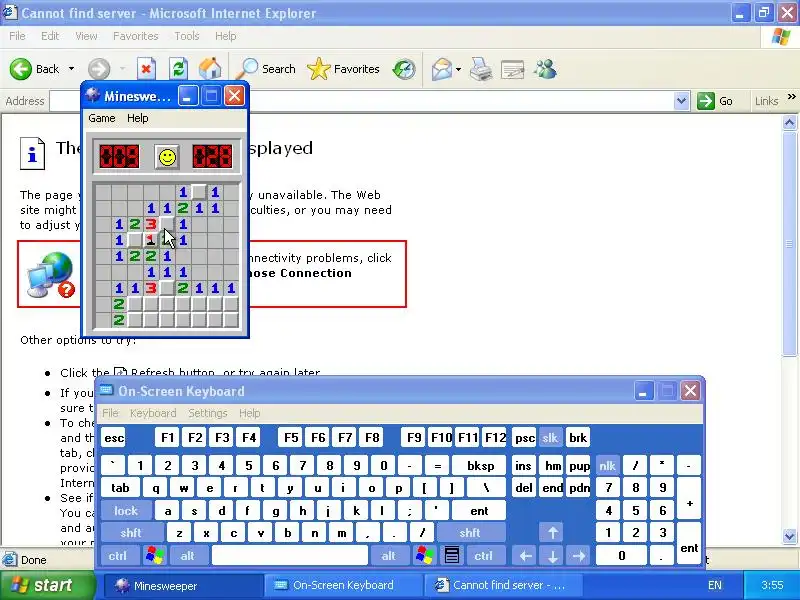800x600 pixels.
Task: Toggle the nlk num lock key
Action: [608, 465]
